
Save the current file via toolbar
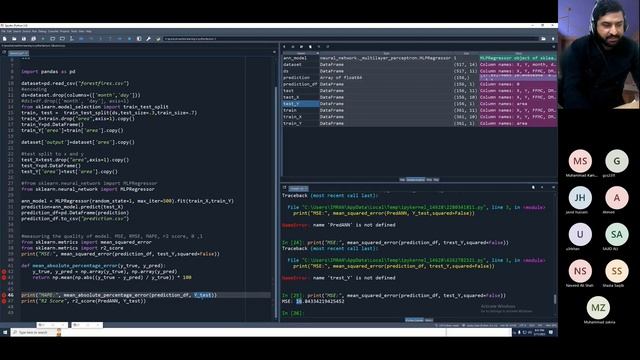[x=24, y=39]
